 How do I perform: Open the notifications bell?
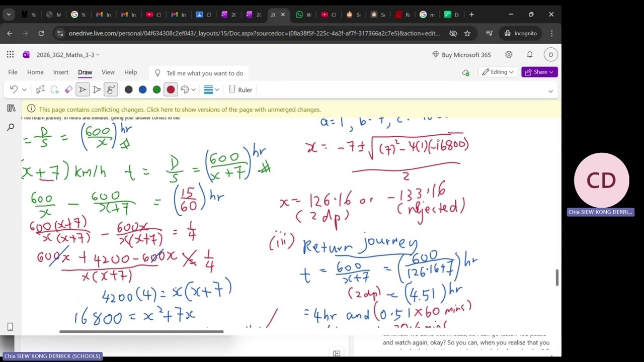(x=530, y=55)
